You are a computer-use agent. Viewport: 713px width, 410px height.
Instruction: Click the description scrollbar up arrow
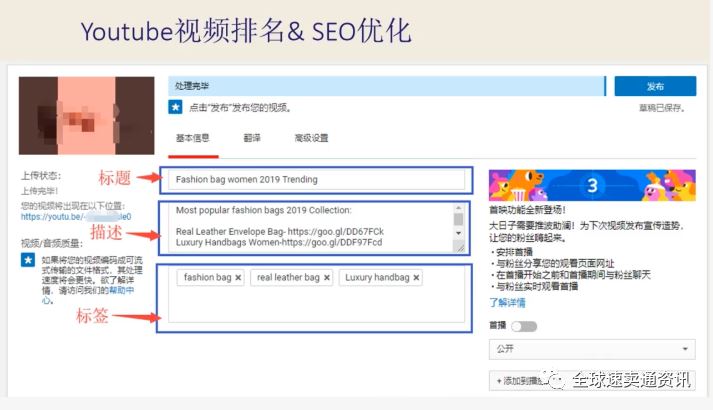[x=458, y=208]
